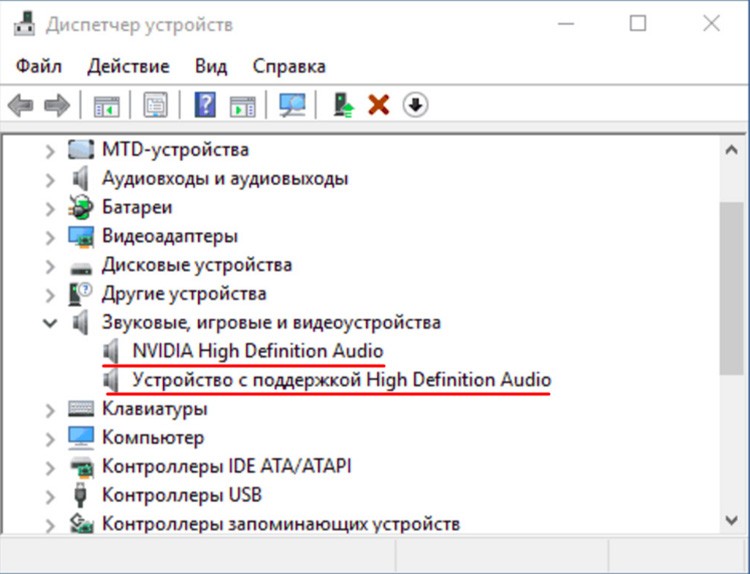This screenshot has width=750, height=574.
Task: Minimize the Диспетчер устройств window
Action: point(566,23)
